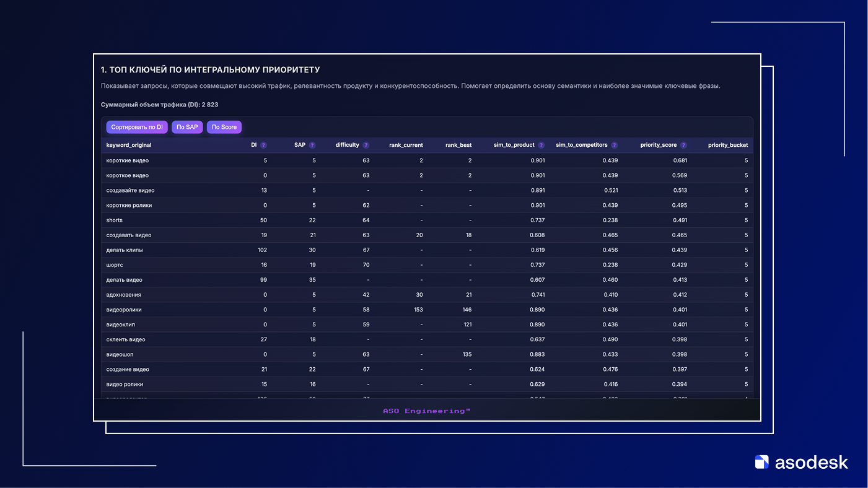This screenshot has height=488, width=868.
Task: Click the rank_current column header
Action: pos(406,146)
